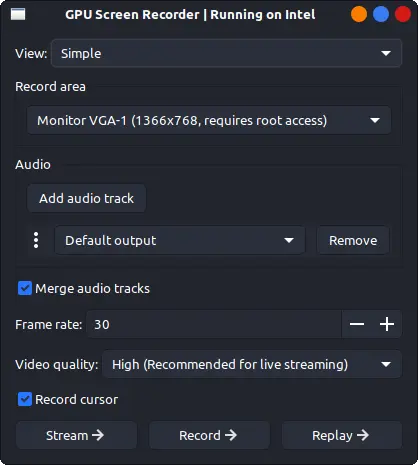Click the 'Audio' section label
Image resolution: width=418 pixels, height=465 pixels.
pos(33,165)
